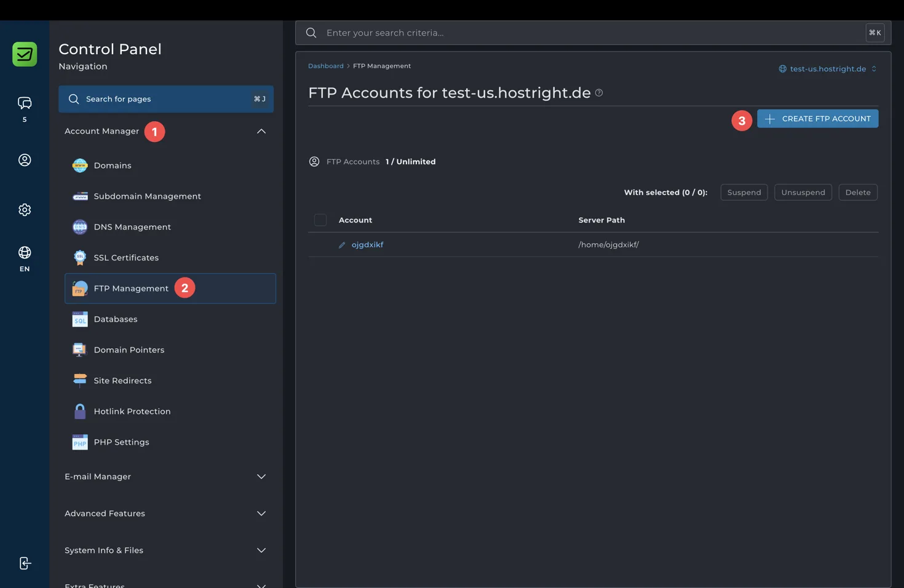
Task: Click the 1 / Unlimited accounts count
Action: coord(411,162)
